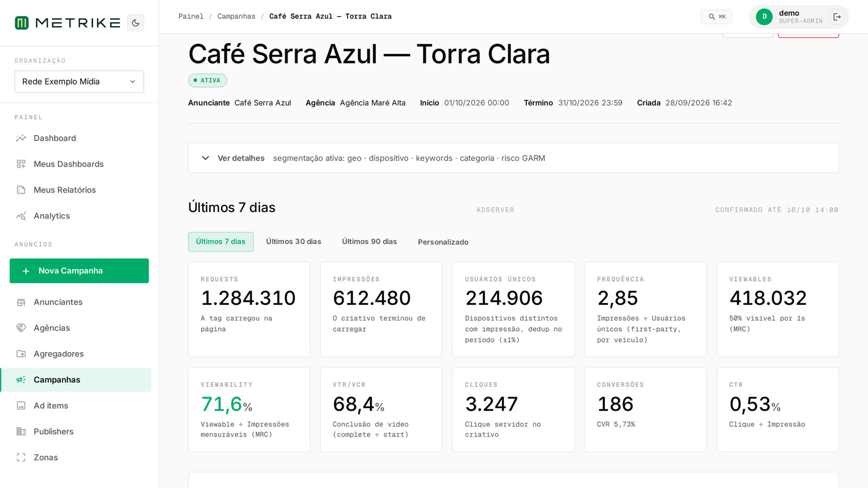Click the logout icon beside demo
This screenshot has width=868, height=488.
[x=837, y=17]
